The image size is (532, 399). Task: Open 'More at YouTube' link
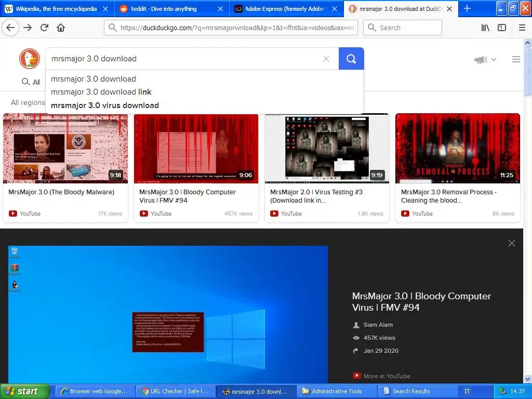382,376
